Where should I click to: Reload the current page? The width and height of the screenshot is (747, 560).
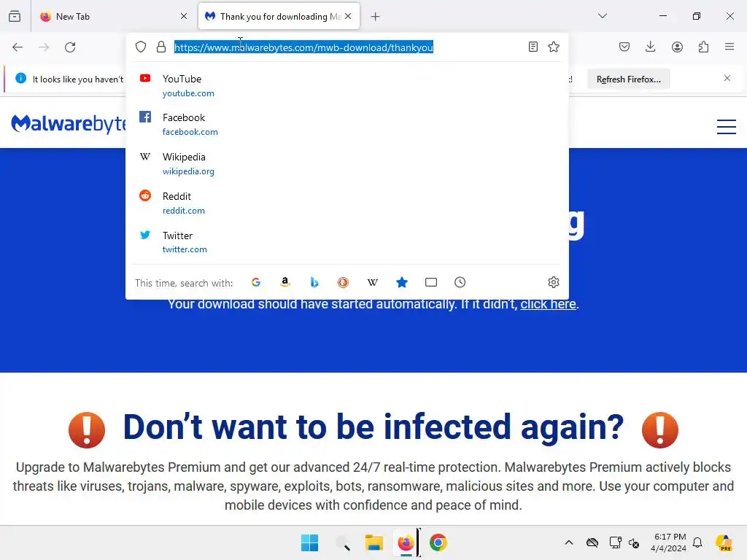(x=70, y=47)
